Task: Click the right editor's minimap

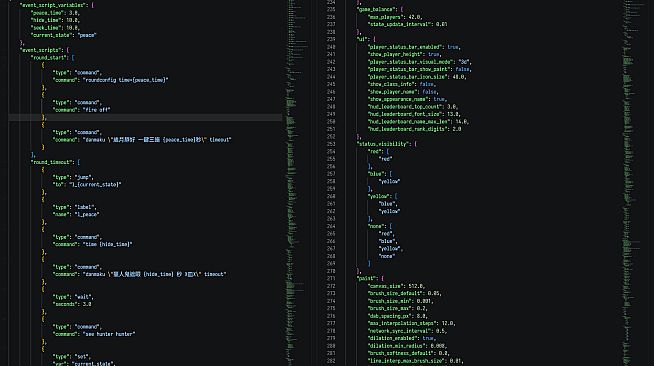Action: [634, 183]
